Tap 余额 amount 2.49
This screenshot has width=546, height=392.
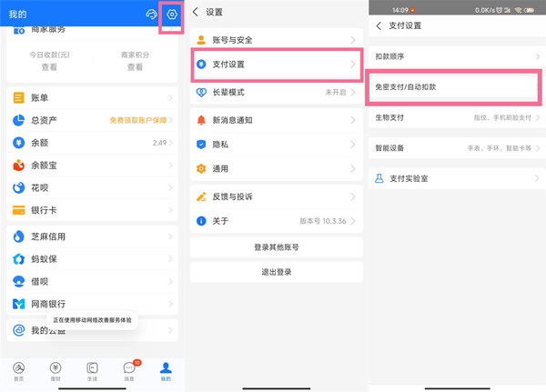[x=159, y=143]
